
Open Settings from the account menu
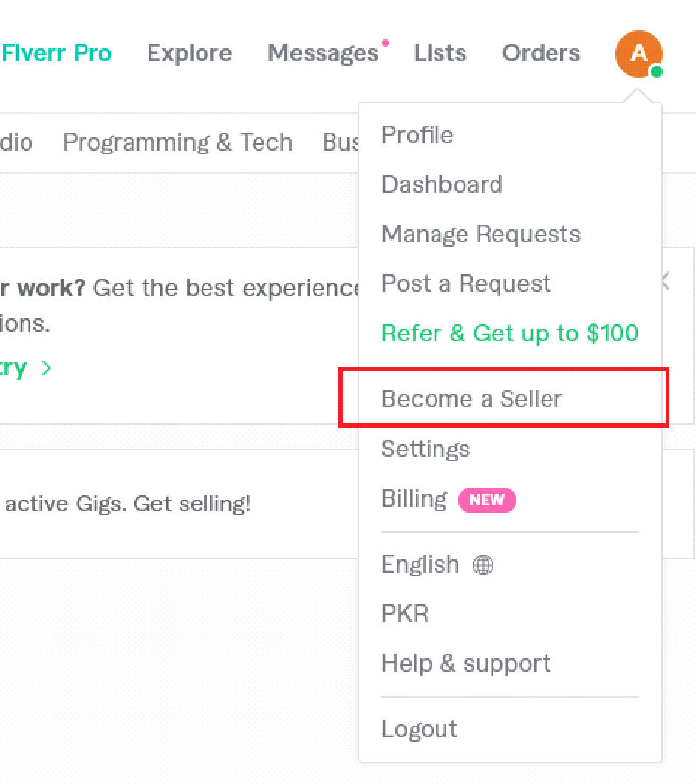[x=426, y=449]
